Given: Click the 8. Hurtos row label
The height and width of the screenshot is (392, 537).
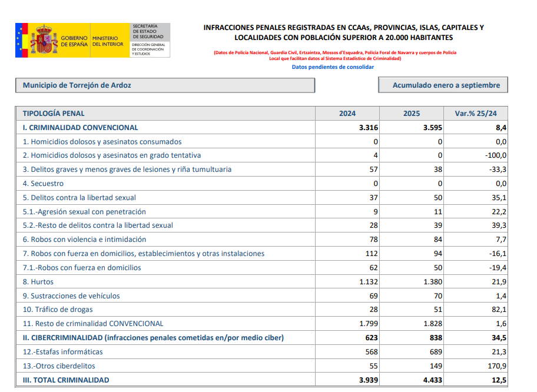Looking at the screenshot, I should point(38,282).
